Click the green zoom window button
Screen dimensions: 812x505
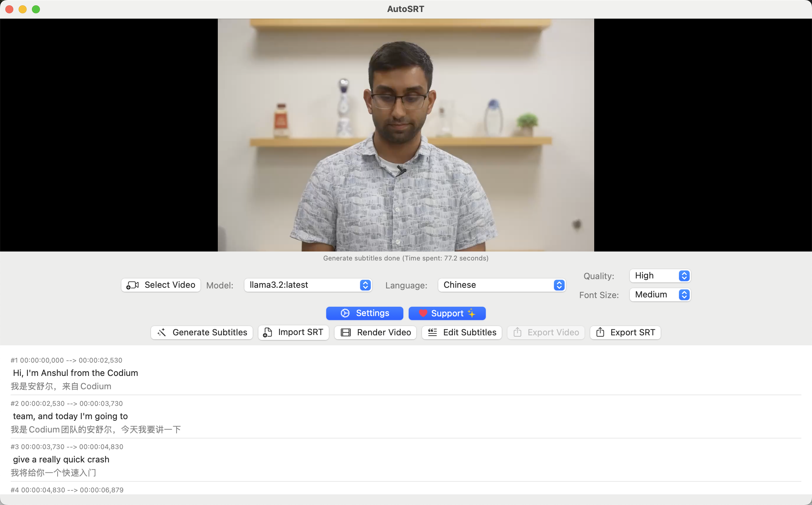click(36, 9)
